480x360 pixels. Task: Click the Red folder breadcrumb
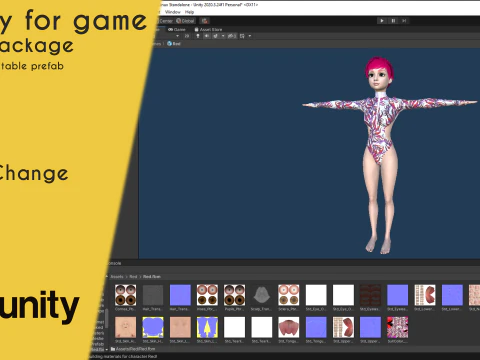point(133,277)
